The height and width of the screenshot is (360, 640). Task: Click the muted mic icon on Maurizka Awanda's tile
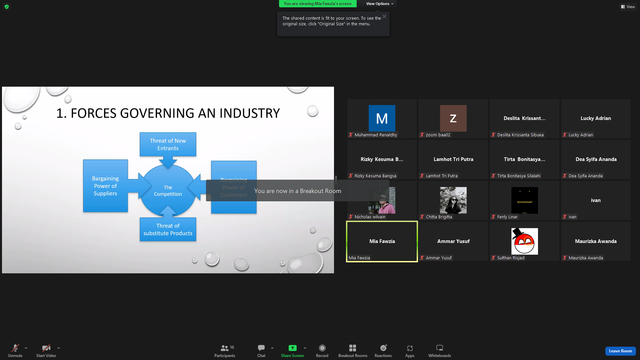coord(565,258)
